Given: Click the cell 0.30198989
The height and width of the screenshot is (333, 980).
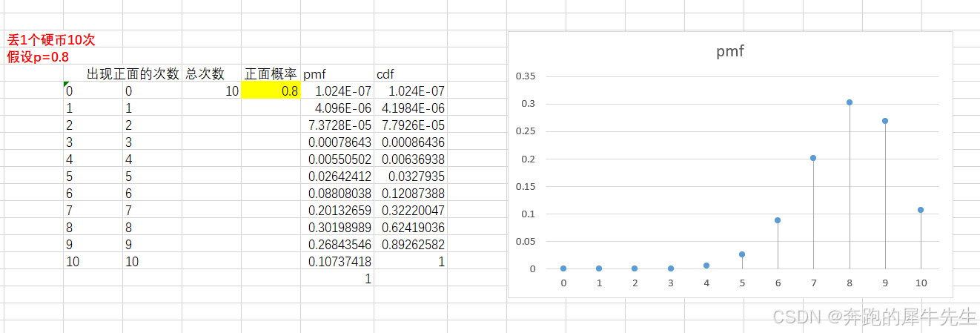Looking at the screenshot, I should tap(337, 228).
